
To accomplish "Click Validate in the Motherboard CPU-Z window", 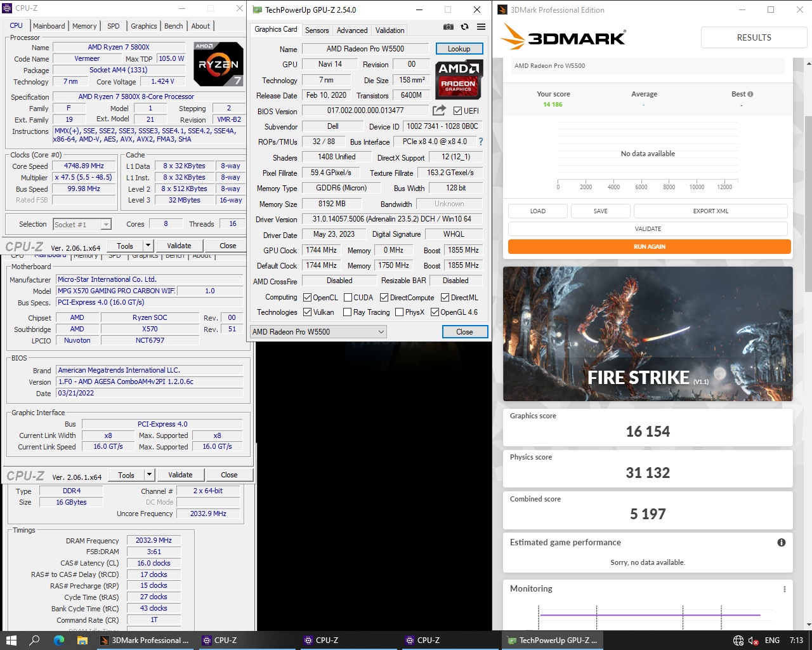I will [180, 475].
